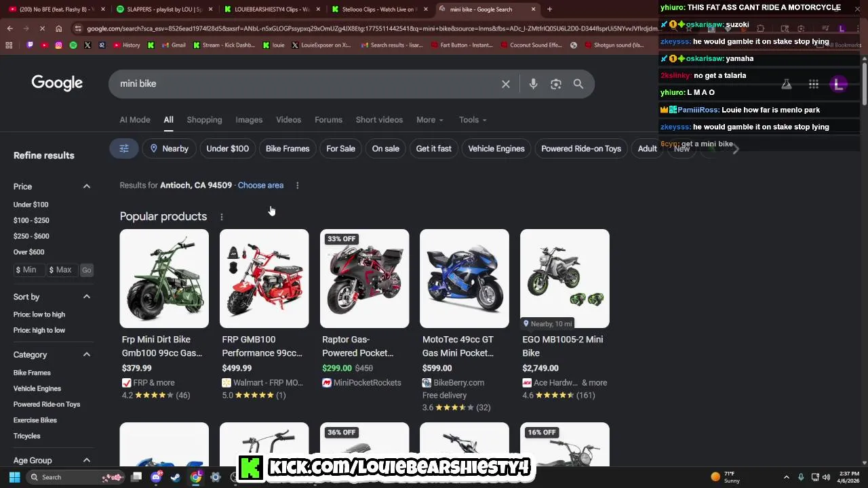
Task: Switch to the AI Mode tab
Action: coord(135,120)
